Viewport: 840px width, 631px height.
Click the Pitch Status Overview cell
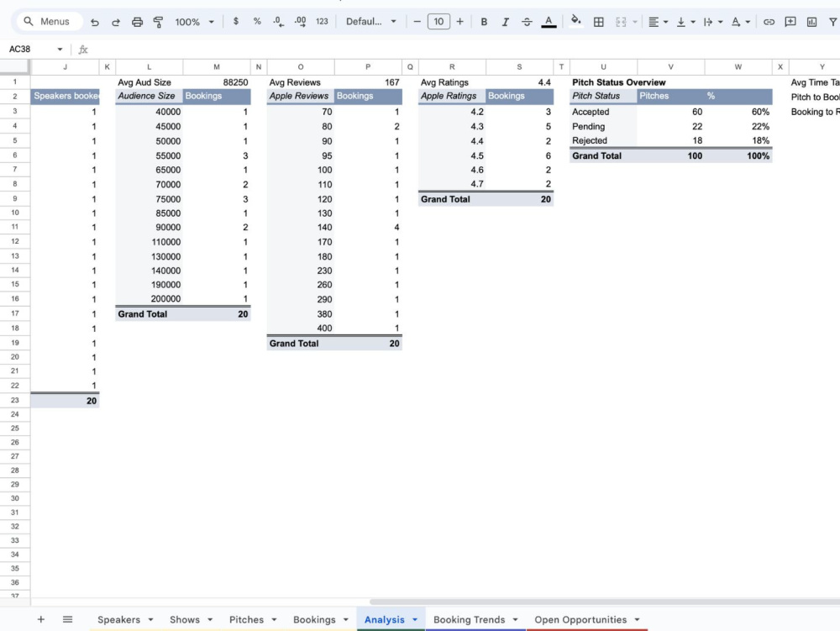tap(619, 82)
